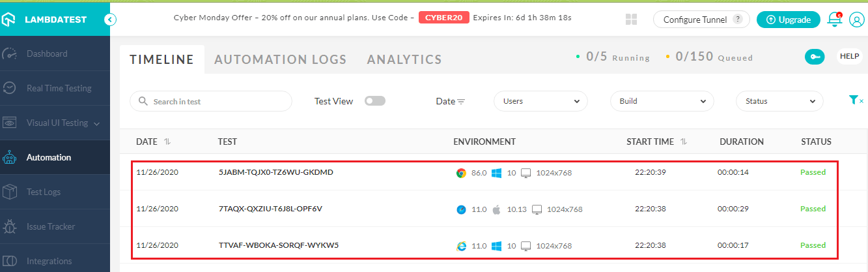Viewport: 868px width, 272px height.
Task: Click the Passed status in the TTVAF row
Action: click(x=813, y=245)
